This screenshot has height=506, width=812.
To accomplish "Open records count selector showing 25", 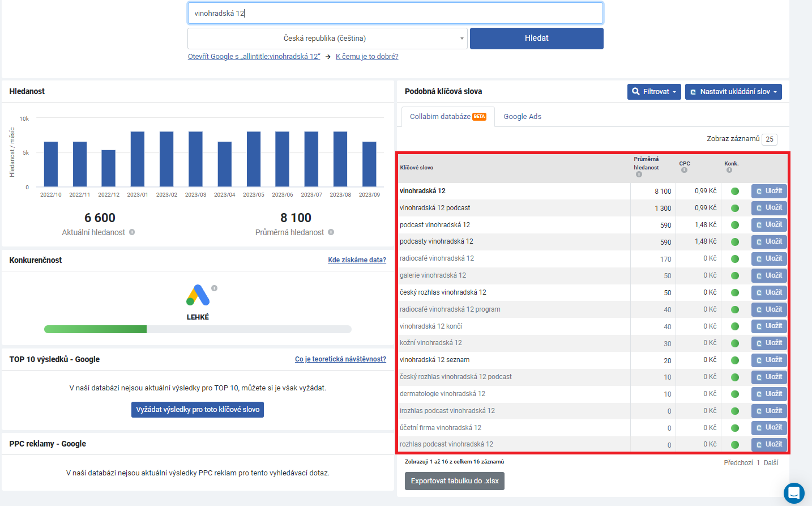I will point(770,139).
